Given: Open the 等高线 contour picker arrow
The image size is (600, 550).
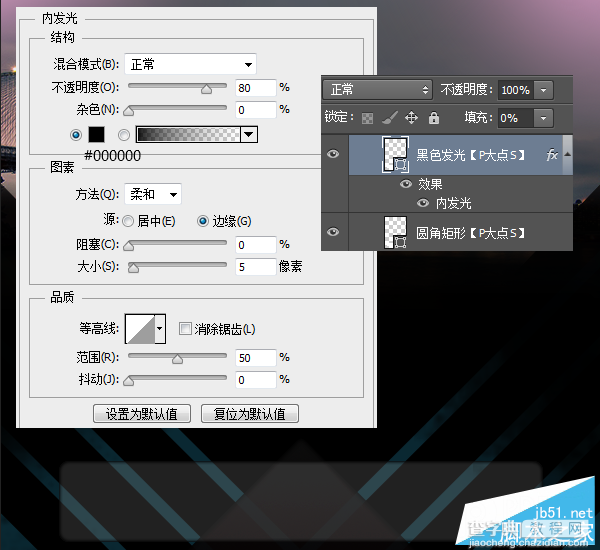Looking at the screenshot, I should [160, 328].
